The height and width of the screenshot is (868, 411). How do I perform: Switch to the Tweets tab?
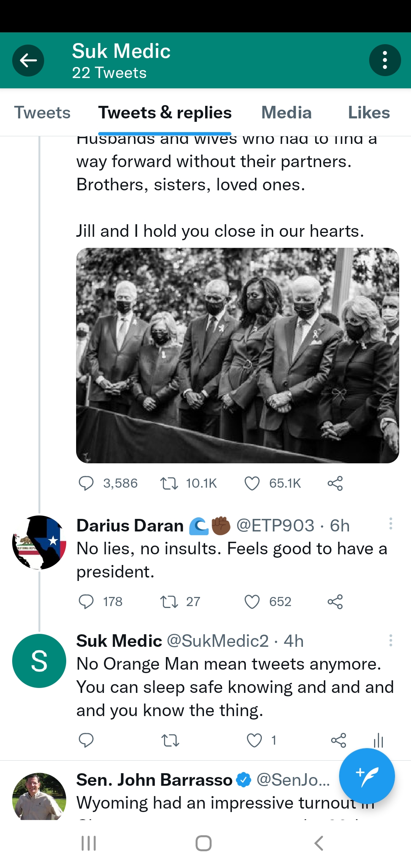coord(42,113)
